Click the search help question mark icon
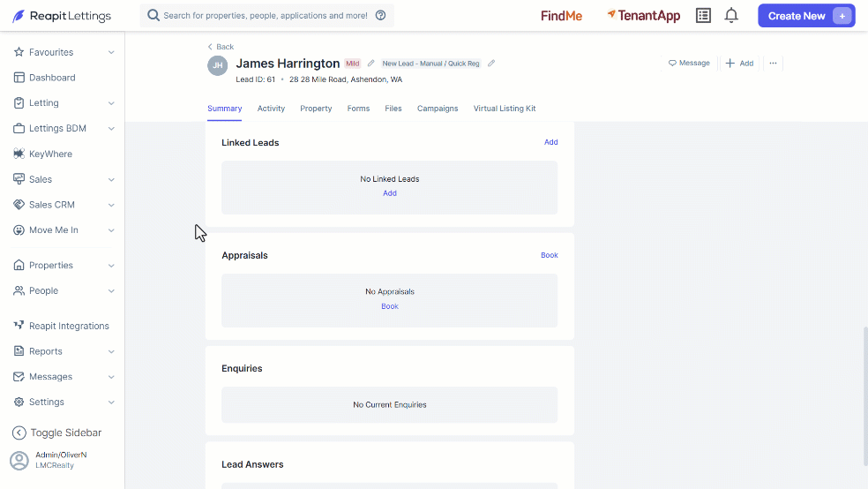The height and width of the screenshot is (489, 868). click(380, 16)
